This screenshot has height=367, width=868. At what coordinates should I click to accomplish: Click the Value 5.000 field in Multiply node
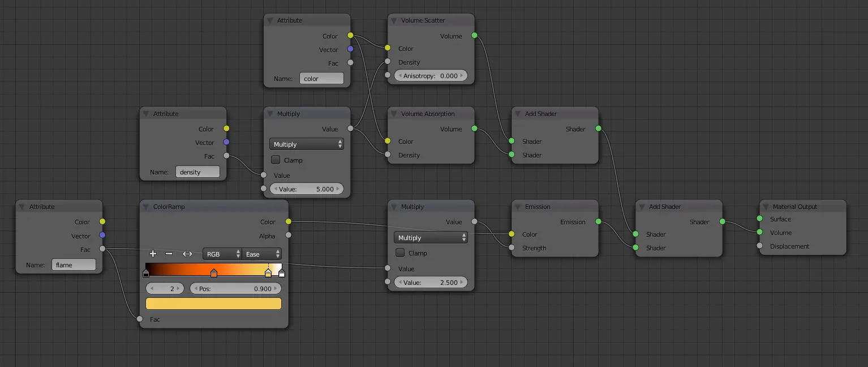pyautogui.click(x=307, y=189)
